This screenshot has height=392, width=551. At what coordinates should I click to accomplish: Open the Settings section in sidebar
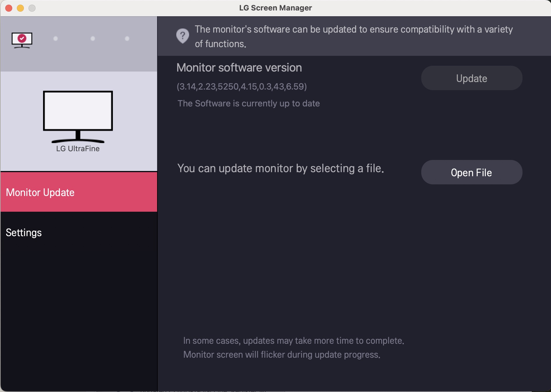[x=79, y=233]
